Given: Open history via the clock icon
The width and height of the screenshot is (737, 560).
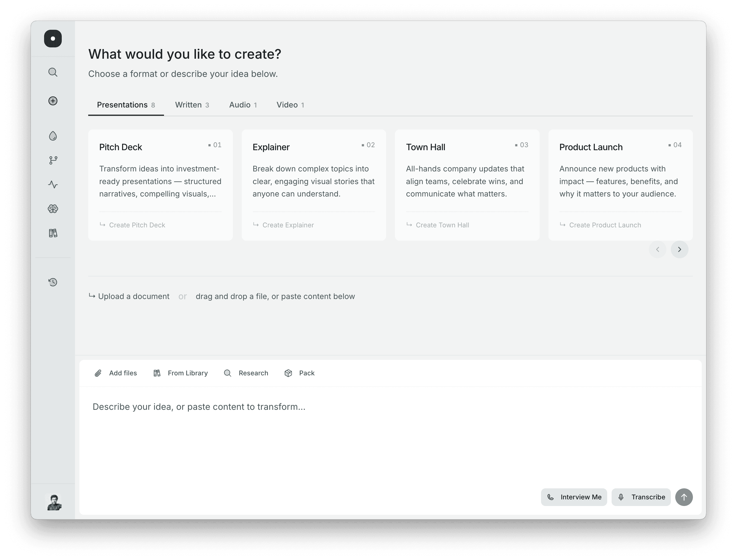Looking at the screenshot, I should coord(53,282).
